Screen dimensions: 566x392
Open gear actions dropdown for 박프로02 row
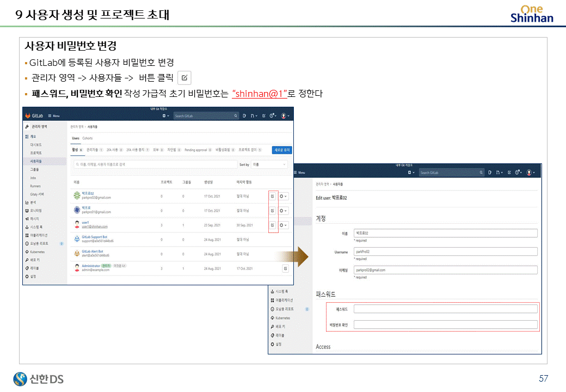(284, 197)
